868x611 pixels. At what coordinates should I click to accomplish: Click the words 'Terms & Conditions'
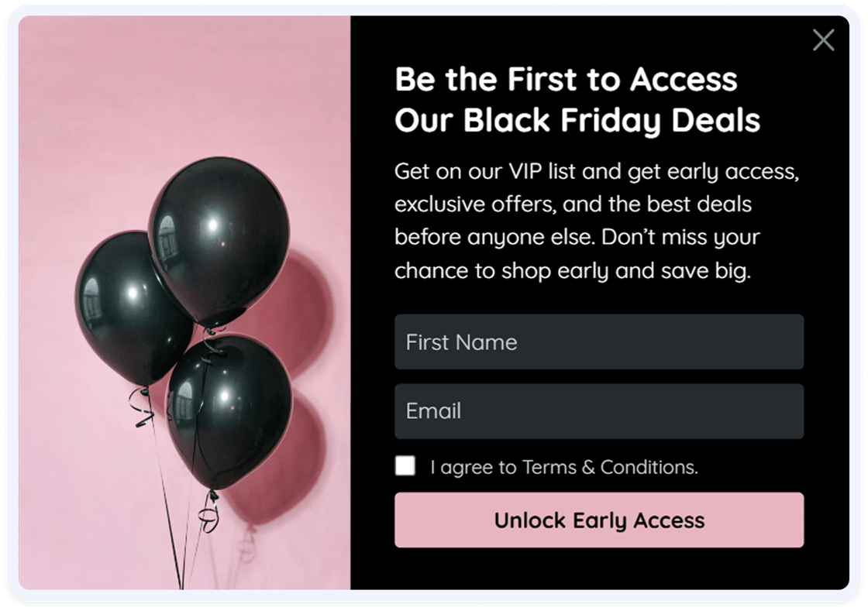[x=610, y=468]
